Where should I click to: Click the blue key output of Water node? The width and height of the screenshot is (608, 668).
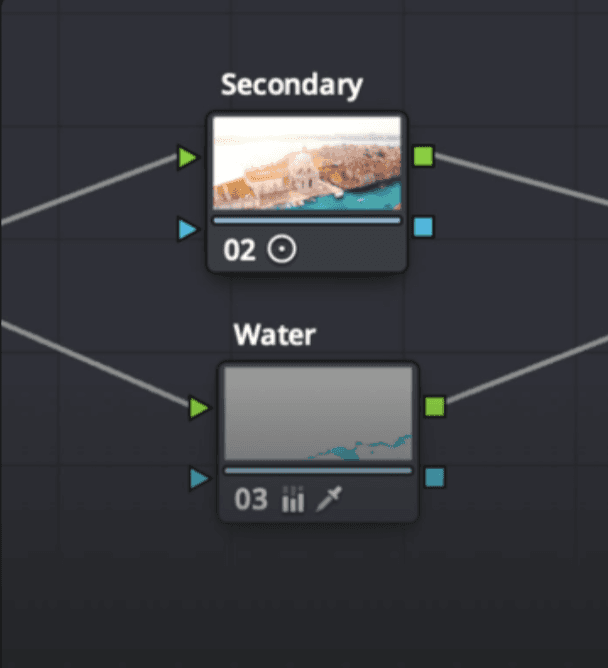[435, 477]
